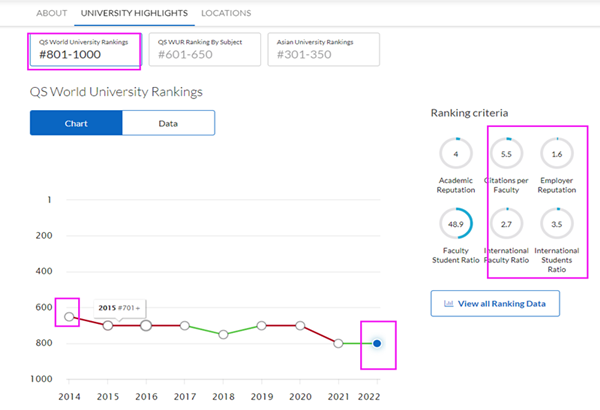Click the Academic Reputation label
Image resolution: width=600 pixels, height=410 pixels.
456,185
